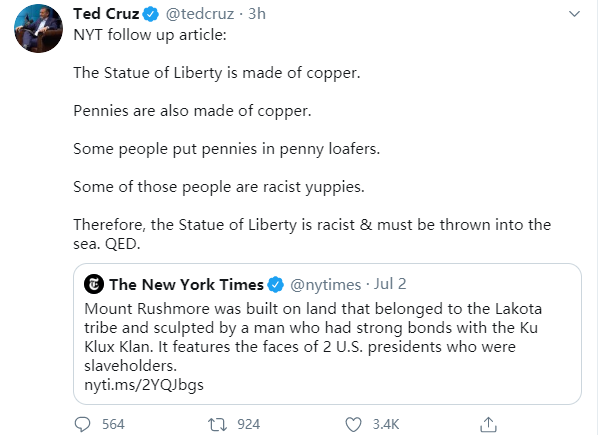Click the @nytimes handle
This screenshot has width=609, height=435.
coord(328,284)
